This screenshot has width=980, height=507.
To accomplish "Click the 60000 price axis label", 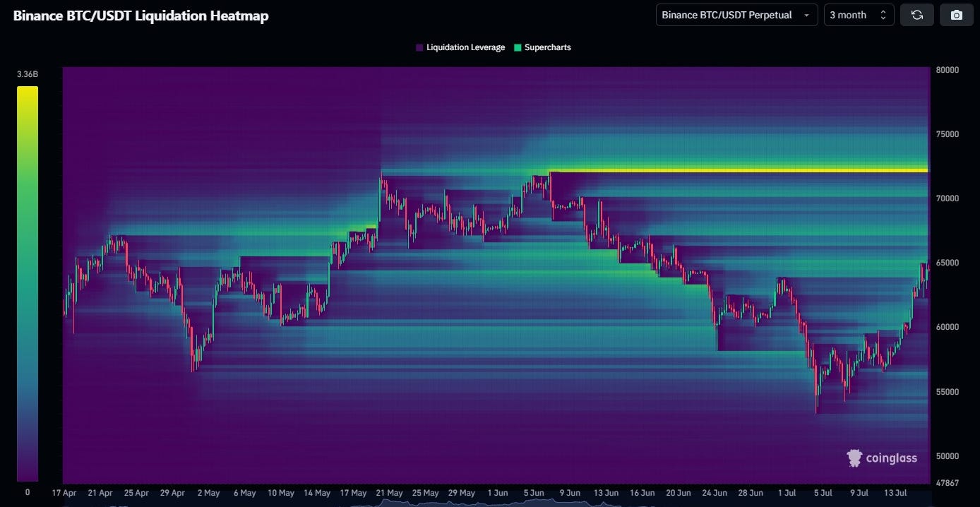I will tap(948, 327).
